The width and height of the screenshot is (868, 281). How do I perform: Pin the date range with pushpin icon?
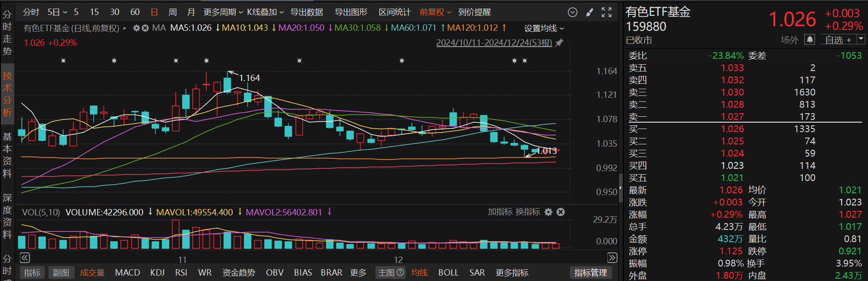tap(560, 43)
